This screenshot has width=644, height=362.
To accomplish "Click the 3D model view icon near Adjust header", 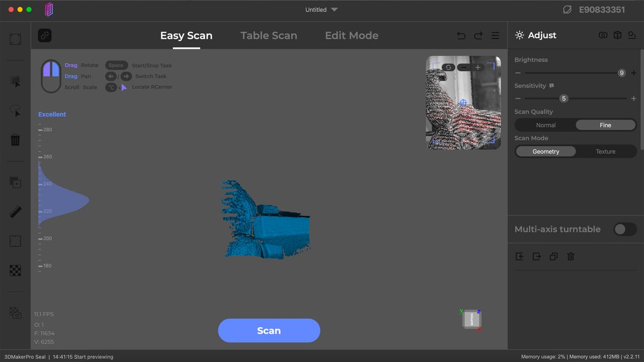I will pos(616,35).
